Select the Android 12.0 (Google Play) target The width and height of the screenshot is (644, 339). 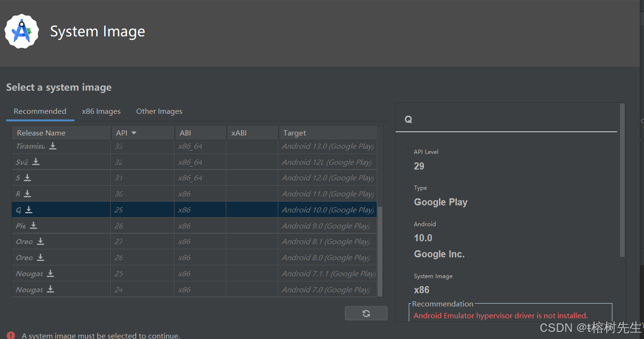pyautogui.click(x=328, y=178)
